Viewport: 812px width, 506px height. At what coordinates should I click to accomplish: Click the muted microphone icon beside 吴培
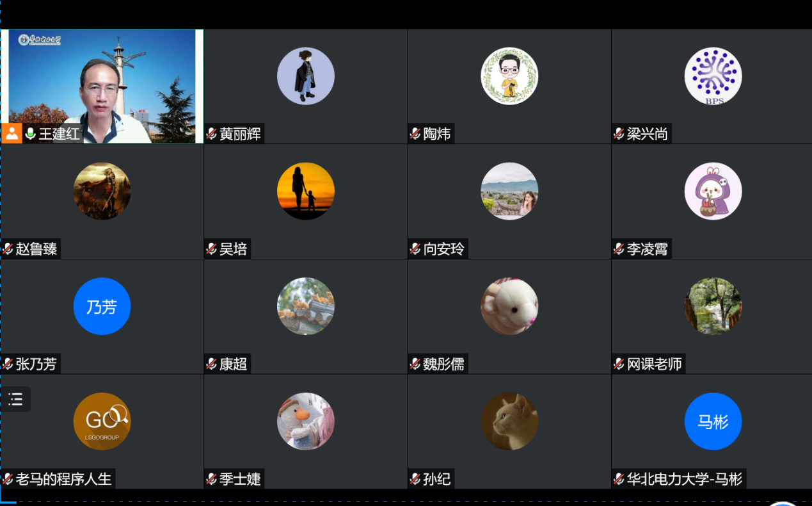211,249
